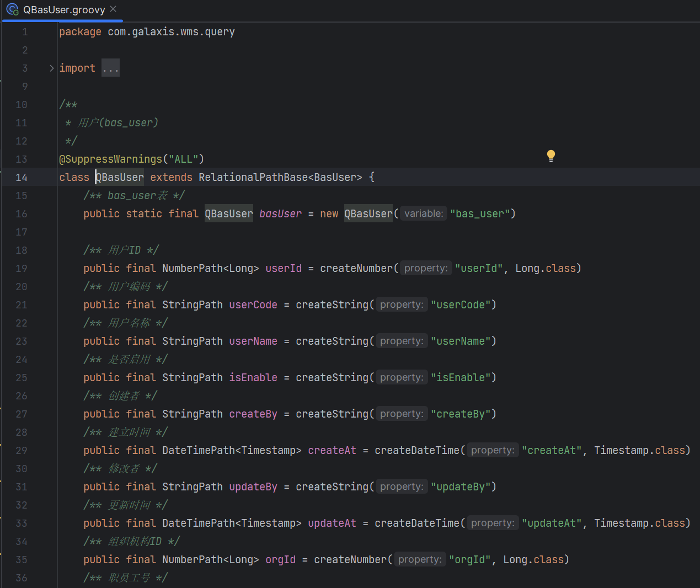Click the createAt field name
The height and width of the screenshot is (588, 700).
(x=332, y=450)
